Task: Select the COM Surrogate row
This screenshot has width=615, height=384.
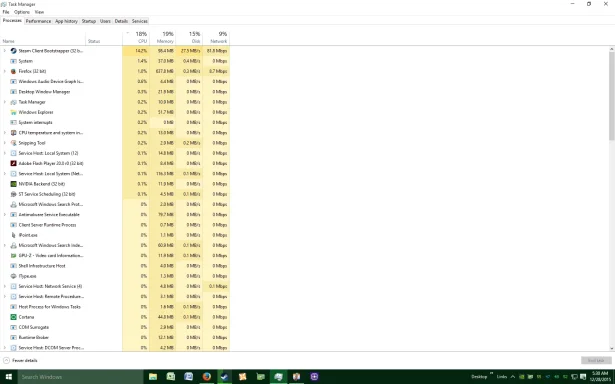Action: click(115, 327)
